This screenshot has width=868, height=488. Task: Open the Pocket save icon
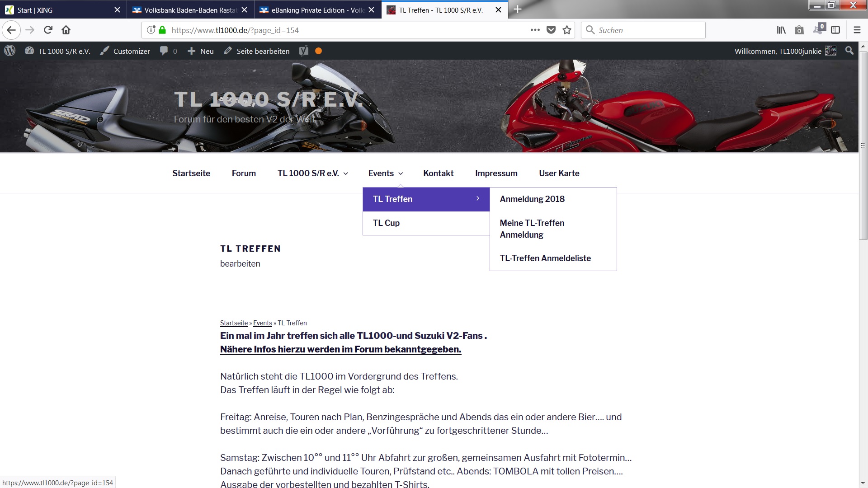[551, 30]
